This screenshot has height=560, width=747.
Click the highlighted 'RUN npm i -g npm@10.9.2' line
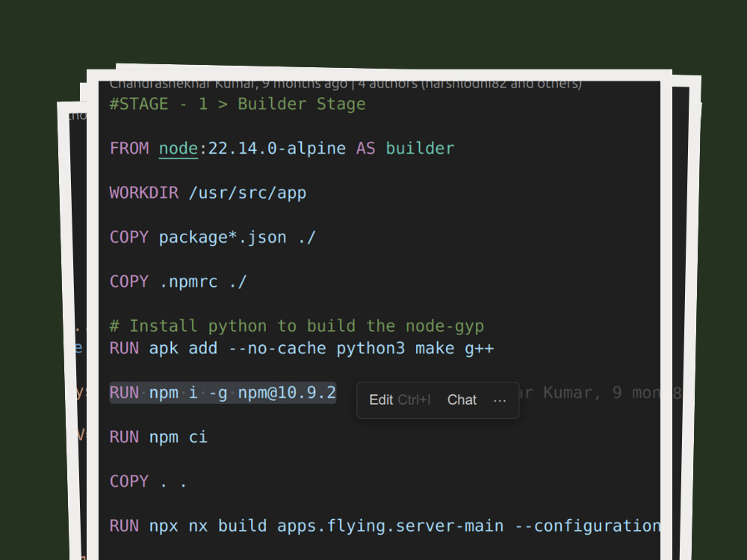[x=223, y=393]
